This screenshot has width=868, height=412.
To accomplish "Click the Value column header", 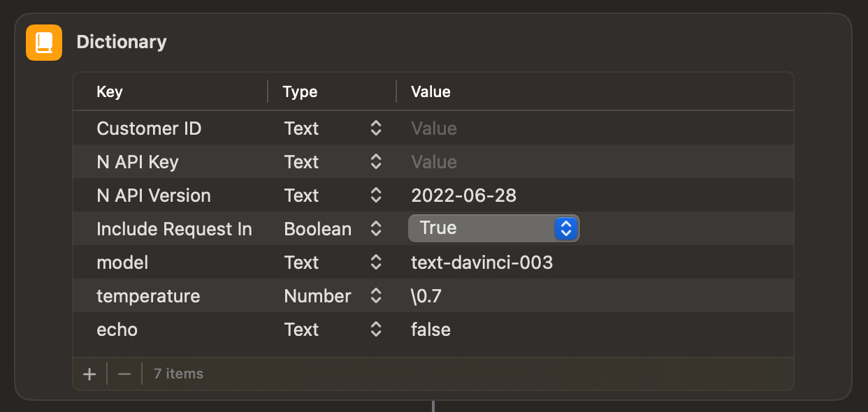I will pyautogui.click(x=431, y=92).
